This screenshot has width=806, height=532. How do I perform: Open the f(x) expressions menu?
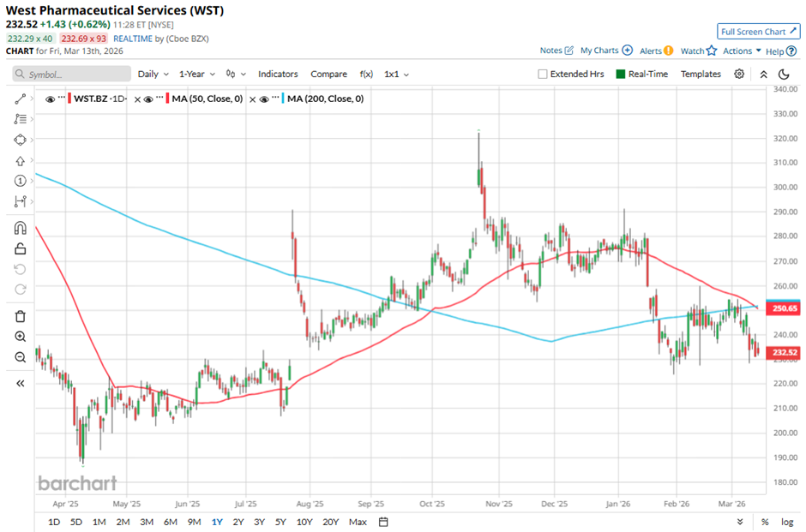(x=366, y=74)
